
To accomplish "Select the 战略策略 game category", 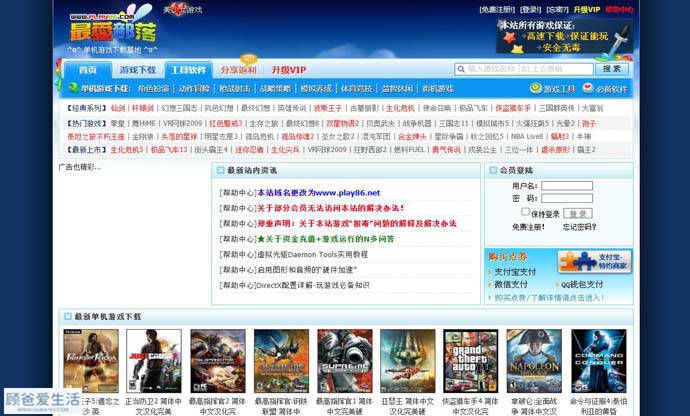I will coord(275,88).
